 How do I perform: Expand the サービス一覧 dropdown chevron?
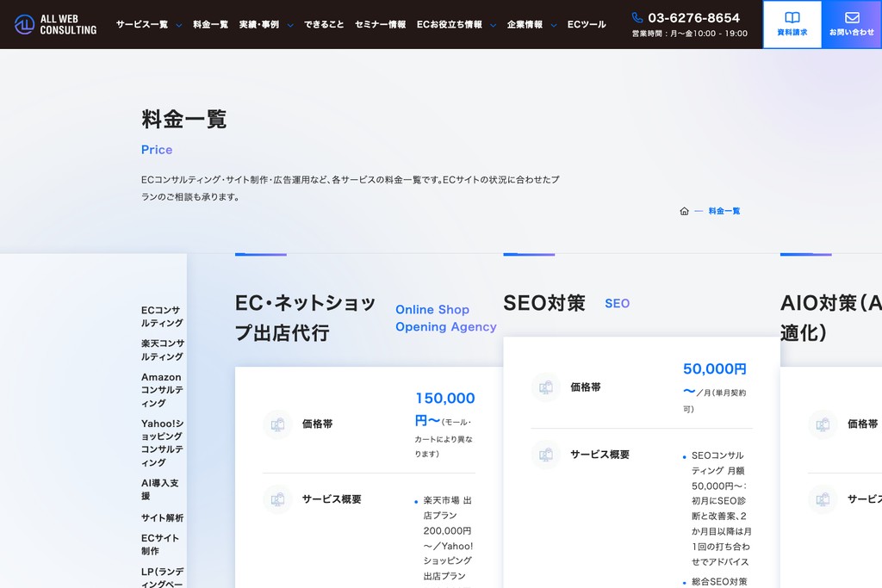pyautogui.click(x=179, y=25)
